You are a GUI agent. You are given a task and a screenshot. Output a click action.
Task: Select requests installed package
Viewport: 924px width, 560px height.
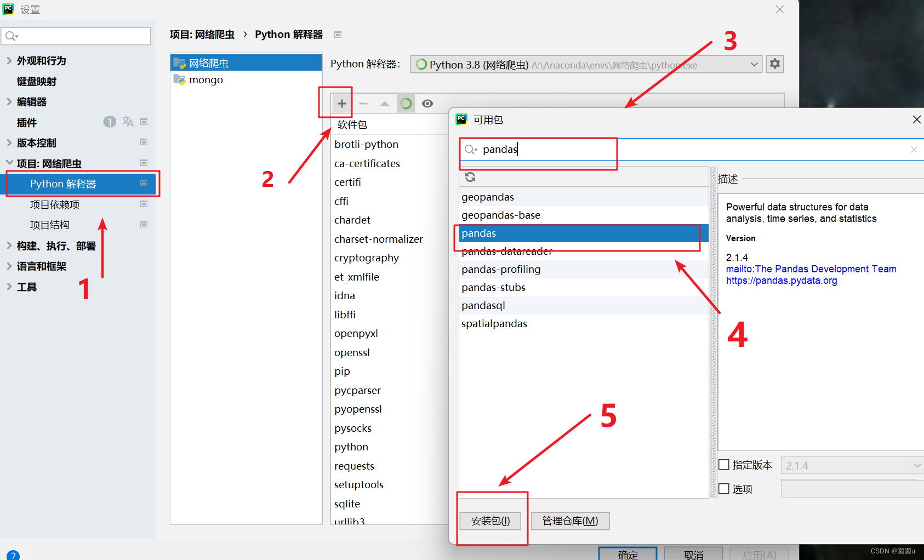[x=354, y=466]
